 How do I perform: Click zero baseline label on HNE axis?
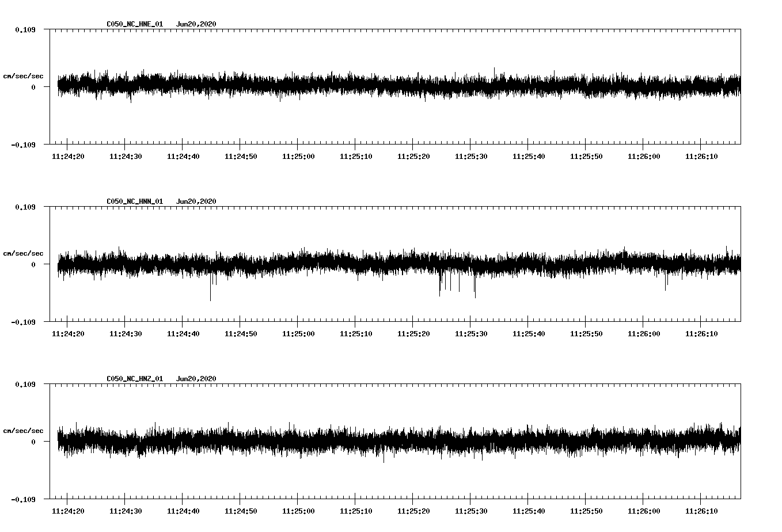tap(33, 88)
